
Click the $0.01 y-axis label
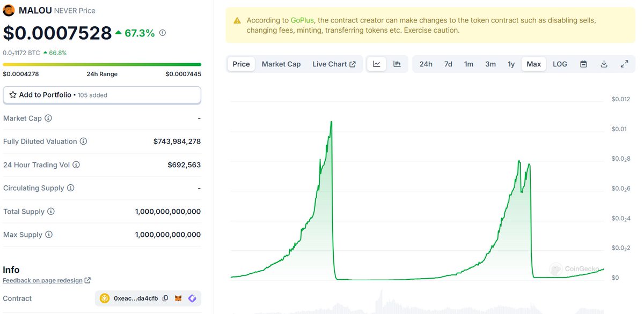tap(619, 129)
